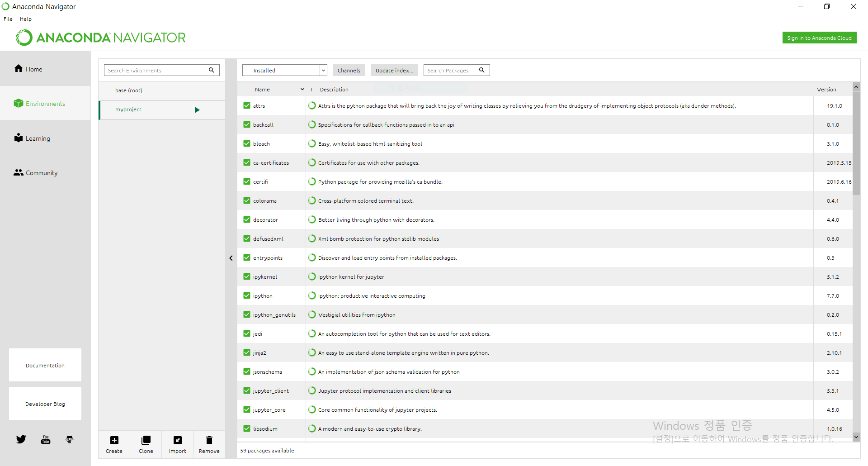The width and height of the screenshot is (868, 466).
Task: Open the Learning section
Action: (45, 138)
